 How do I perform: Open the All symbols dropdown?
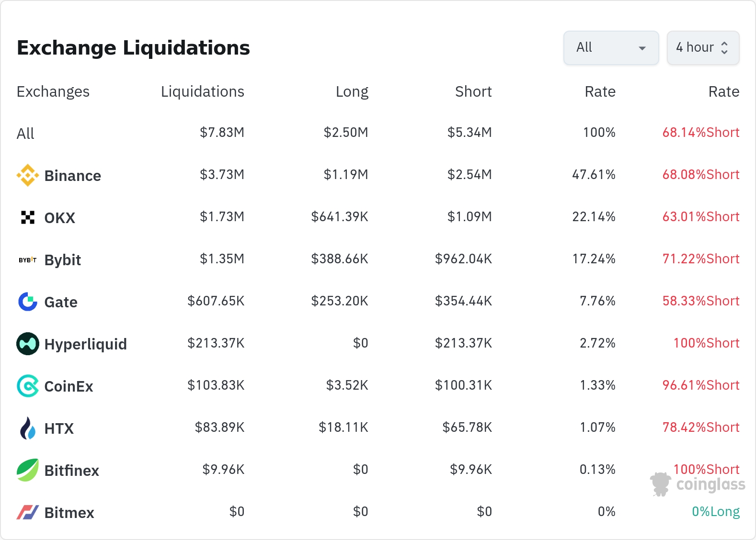611,48
